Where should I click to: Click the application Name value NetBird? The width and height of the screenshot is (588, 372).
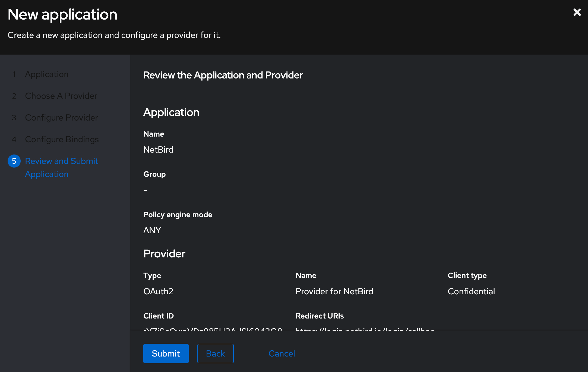pos(158,149)
